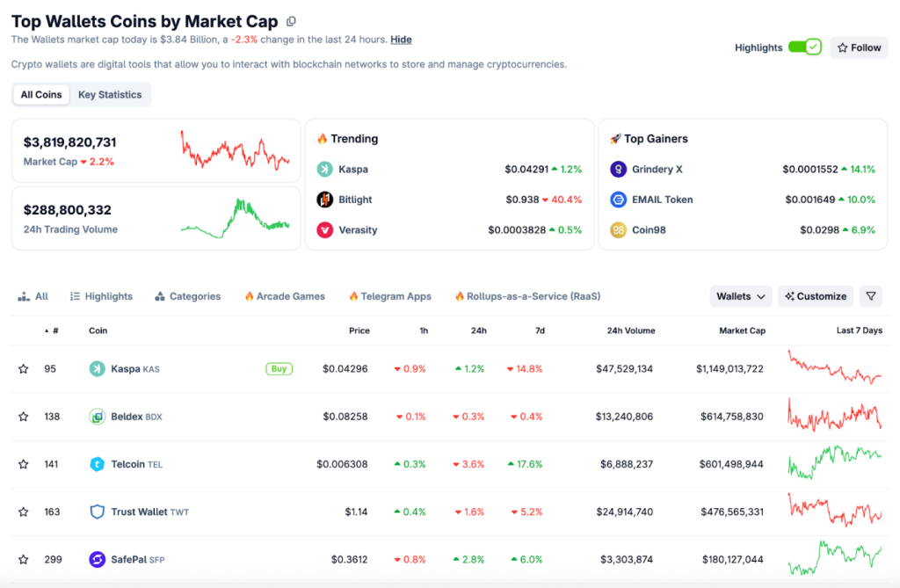Select the Telegram Apps category
Image resolution: width=900 pixels, height=588 pixels.
tap(389, 296)
